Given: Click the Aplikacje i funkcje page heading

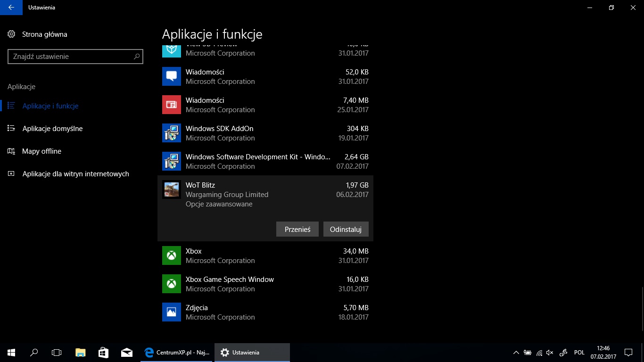Looking at the screenshot, I should pyautogui.click(x=212, y=34).
